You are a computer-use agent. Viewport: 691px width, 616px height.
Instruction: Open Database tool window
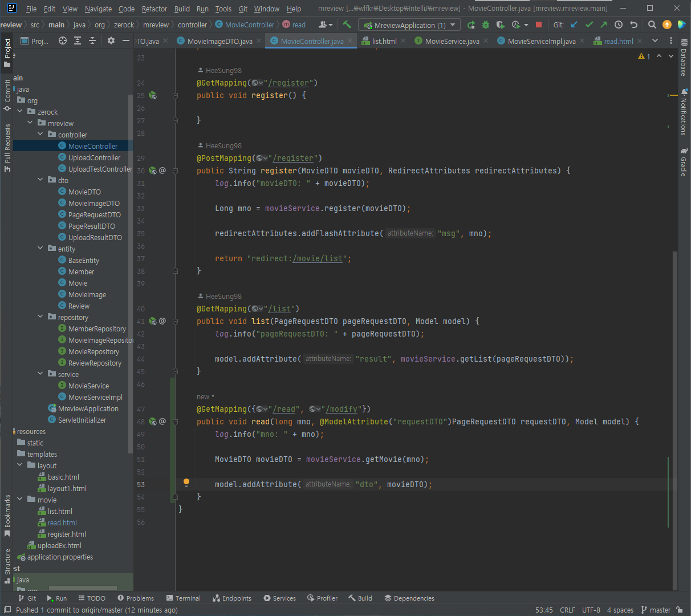(684, 58)
